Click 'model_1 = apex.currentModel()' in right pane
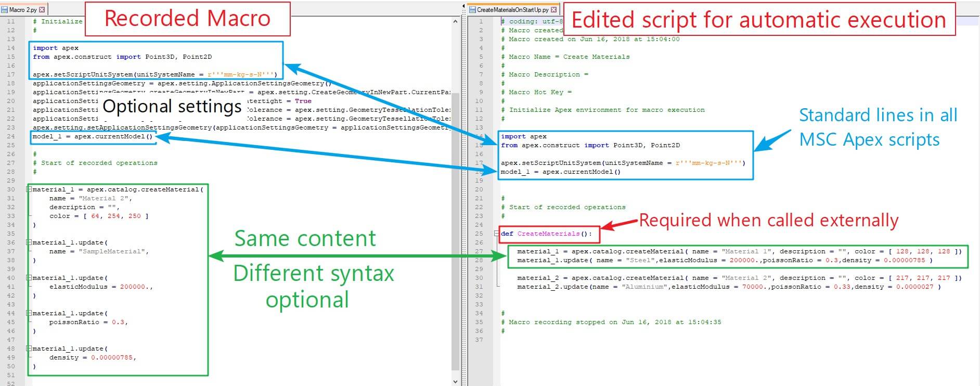 561,172
